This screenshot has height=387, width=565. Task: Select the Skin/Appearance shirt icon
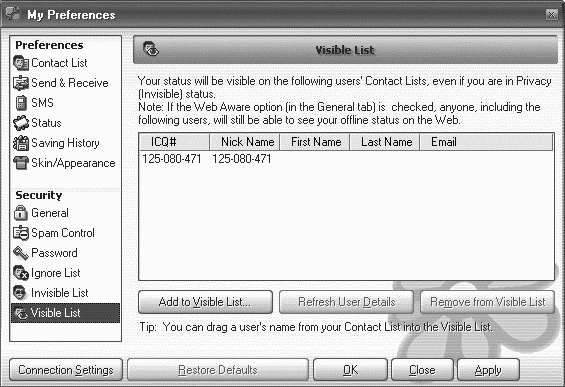(x=21, y=163)
